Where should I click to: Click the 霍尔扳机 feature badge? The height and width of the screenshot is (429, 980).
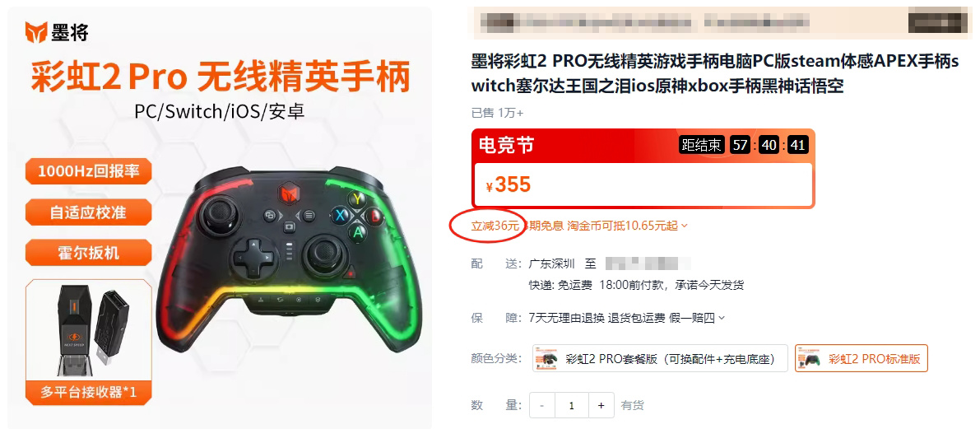(x=88, y=253)
